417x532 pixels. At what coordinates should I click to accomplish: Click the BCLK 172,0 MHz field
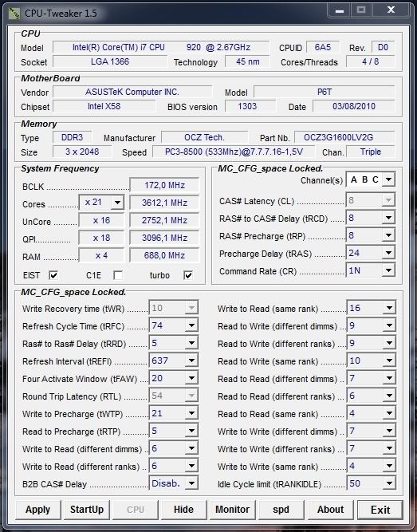pos(164,185)
